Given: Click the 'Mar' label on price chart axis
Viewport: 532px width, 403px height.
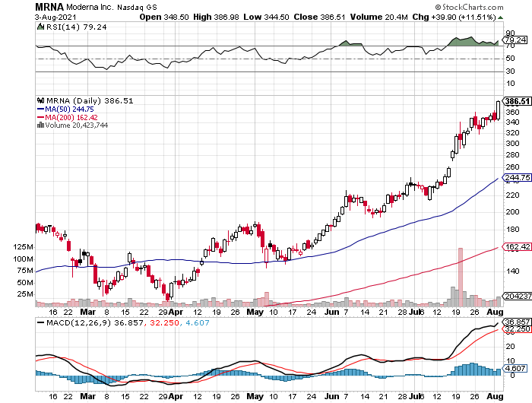Looking at the screenshot, I should point(88,312).
